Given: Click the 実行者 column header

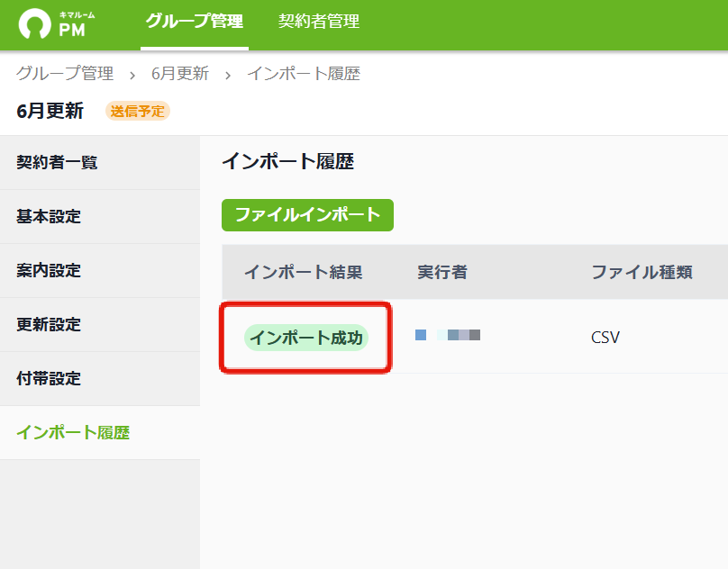Looking at the screenshot, I should pyautogui.click(x=442, y=272).
